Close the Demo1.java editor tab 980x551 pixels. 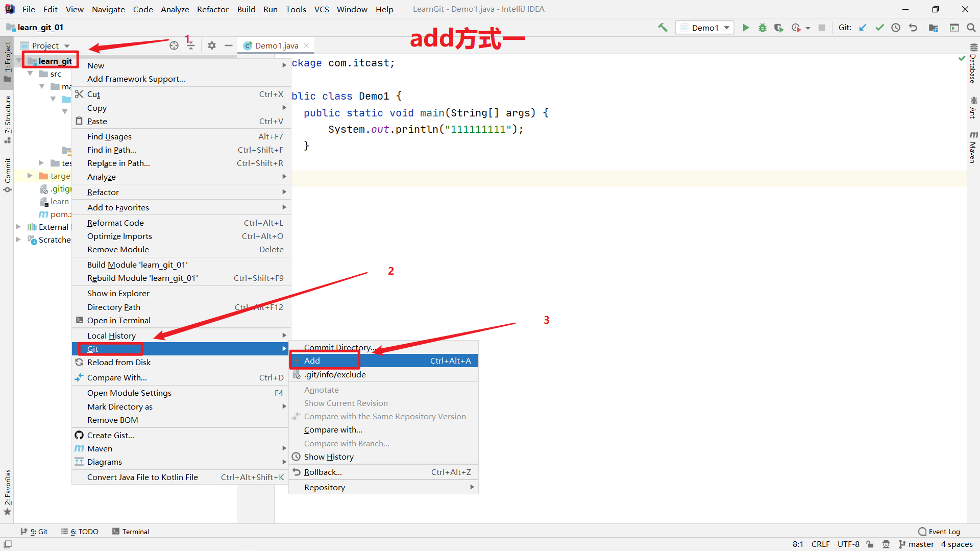click(x=306, y=45)
